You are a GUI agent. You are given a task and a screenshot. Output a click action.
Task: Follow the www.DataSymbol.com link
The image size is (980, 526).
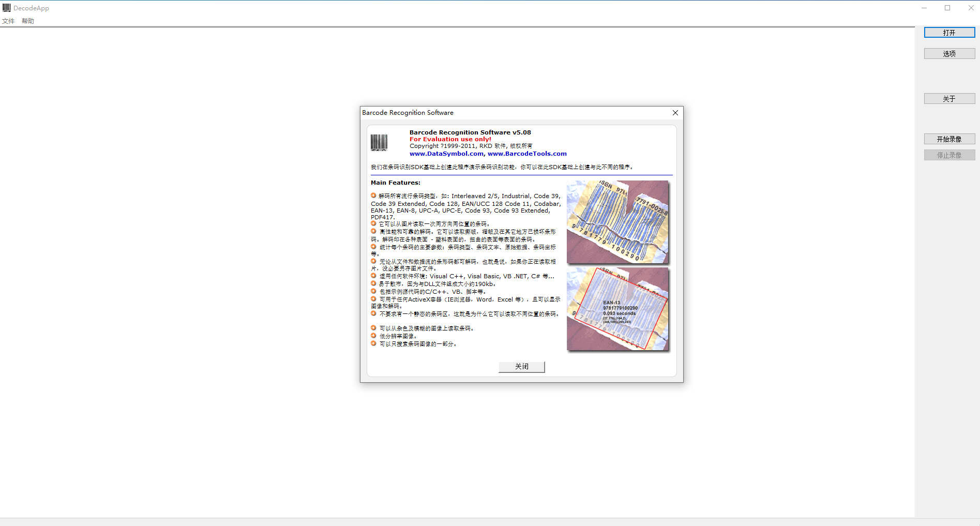point(446,154)
